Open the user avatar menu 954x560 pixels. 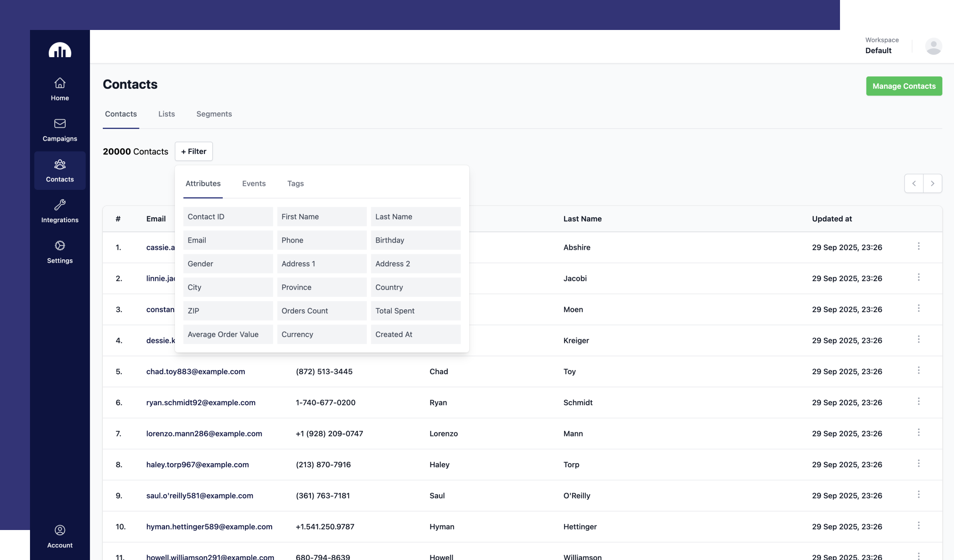point(933,46)
